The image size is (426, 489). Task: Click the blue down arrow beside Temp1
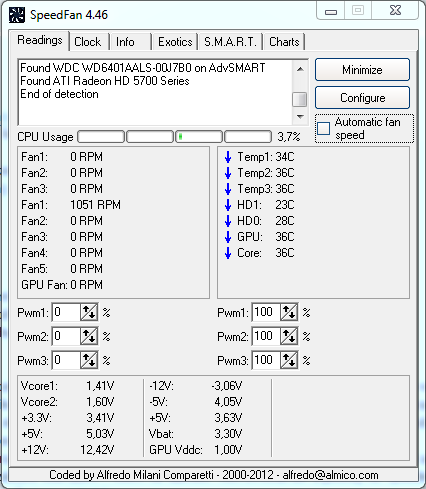(228, 157)
